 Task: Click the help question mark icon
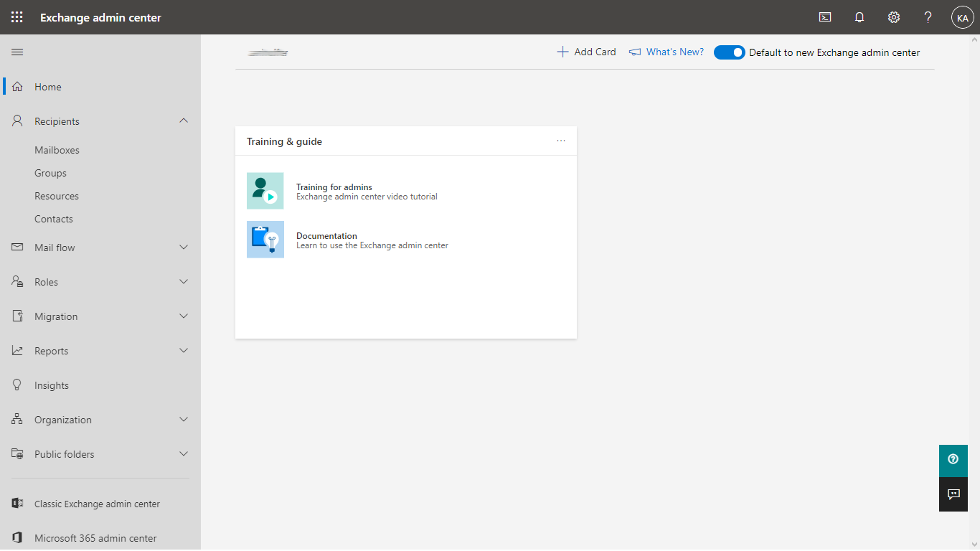pos(928,17)
